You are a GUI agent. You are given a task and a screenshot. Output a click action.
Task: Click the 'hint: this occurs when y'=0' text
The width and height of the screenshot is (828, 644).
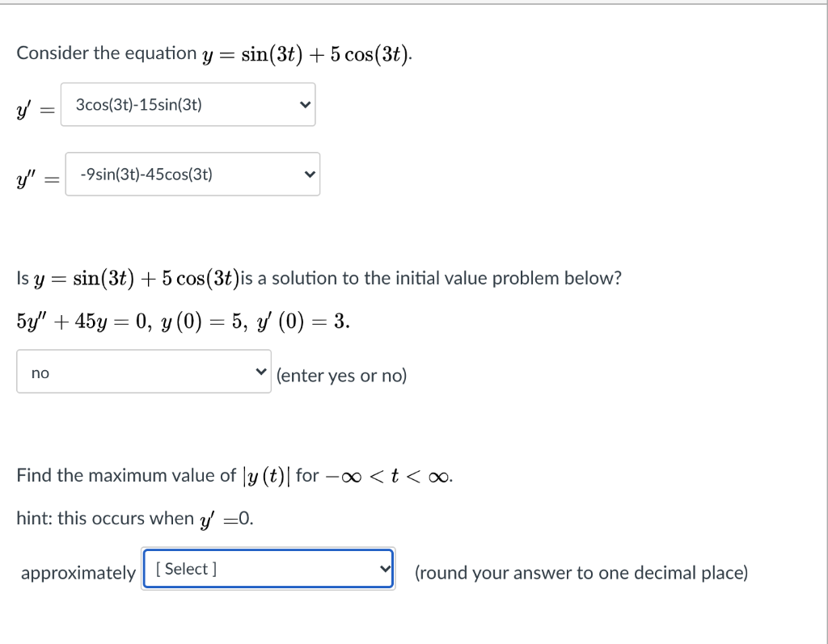(133, 518)
